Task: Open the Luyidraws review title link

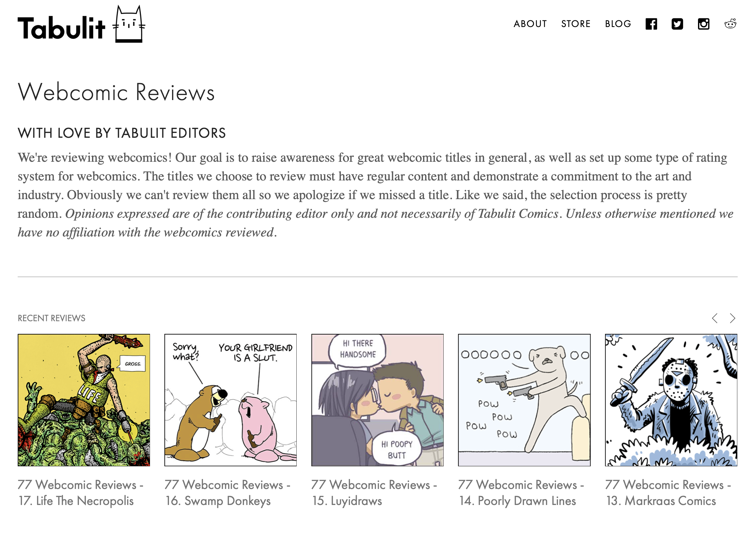Action: (x=374, y=493)
